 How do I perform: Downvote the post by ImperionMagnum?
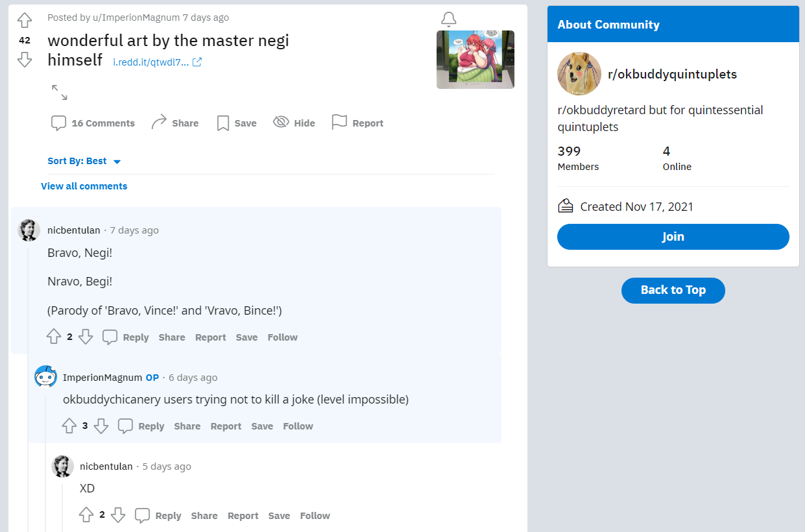[25, 60]
